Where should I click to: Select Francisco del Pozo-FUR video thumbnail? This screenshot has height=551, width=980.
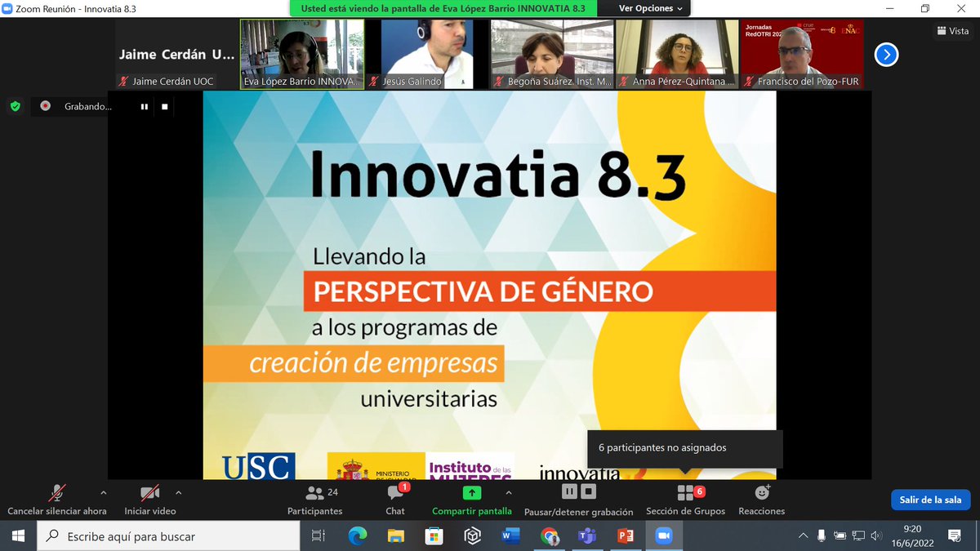(x=802, y=54)
